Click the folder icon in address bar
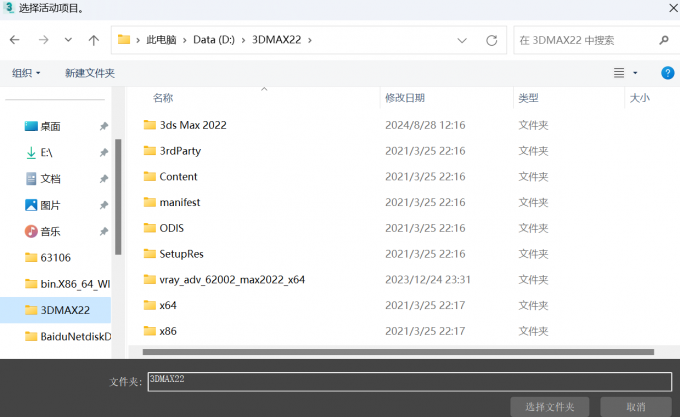The image size is (680, 417). pos(124,39)
